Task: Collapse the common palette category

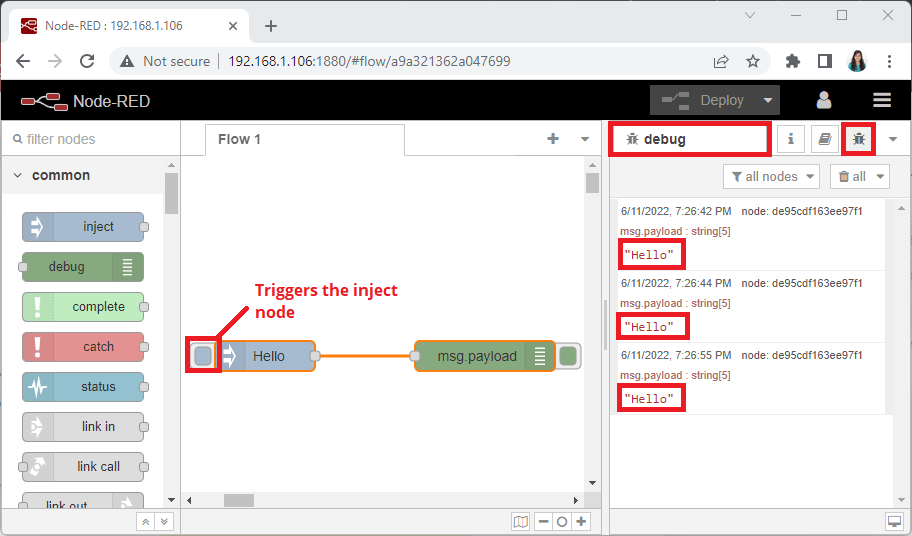Action: click(18, 176)
